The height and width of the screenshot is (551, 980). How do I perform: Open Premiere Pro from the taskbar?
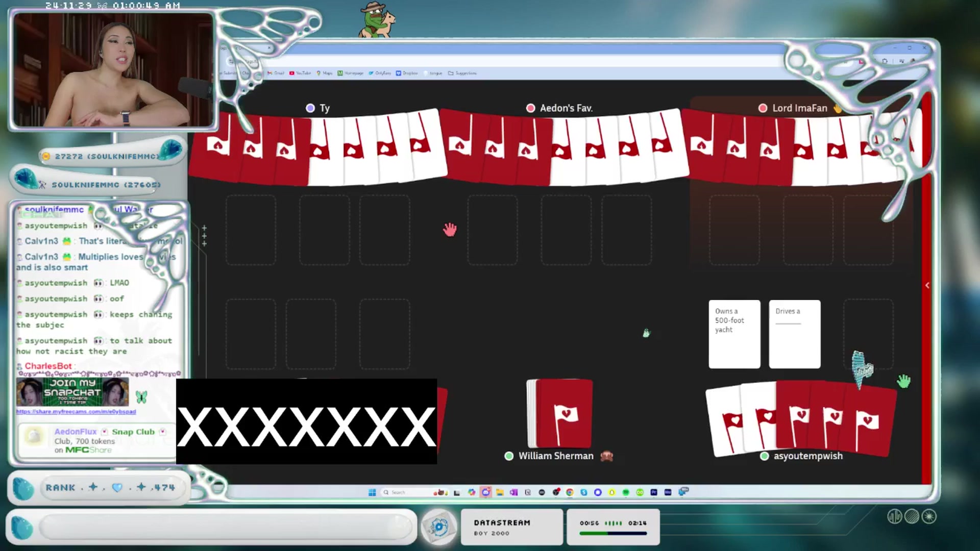(x=654, y=492)
